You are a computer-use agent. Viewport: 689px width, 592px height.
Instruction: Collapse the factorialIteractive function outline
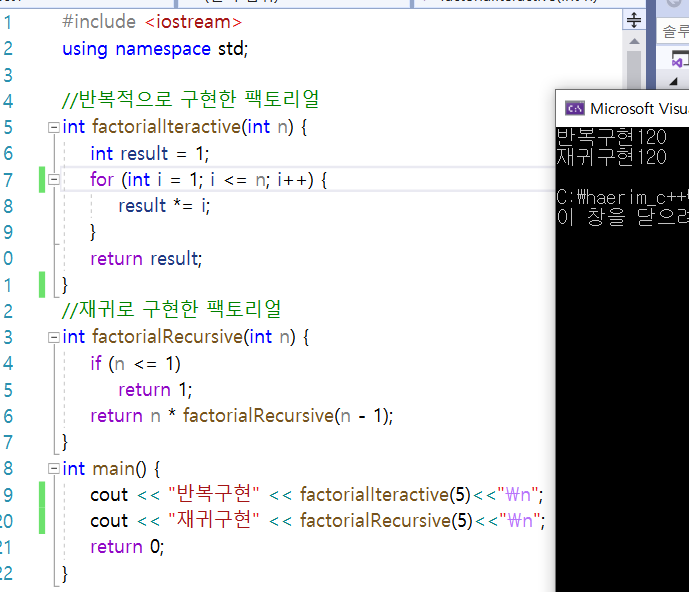click(x=54, y=127)
